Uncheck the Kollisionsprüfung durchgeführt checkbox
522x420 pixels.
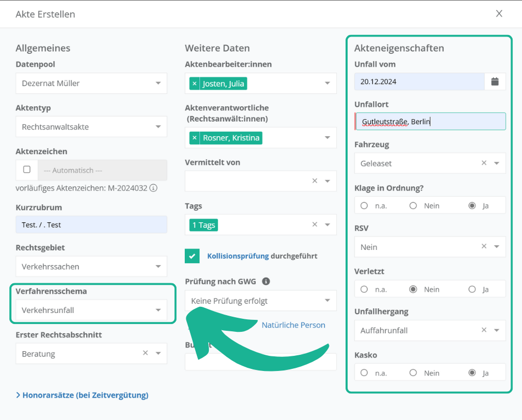click(192, 256)
